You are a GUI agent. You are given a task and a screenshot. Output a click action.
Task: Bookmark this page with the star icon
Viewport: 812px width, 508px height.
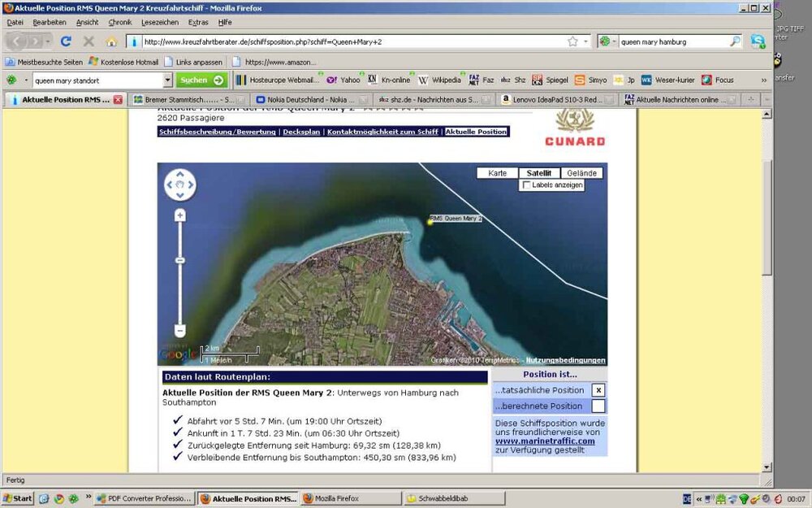click(x=572, y=41)
